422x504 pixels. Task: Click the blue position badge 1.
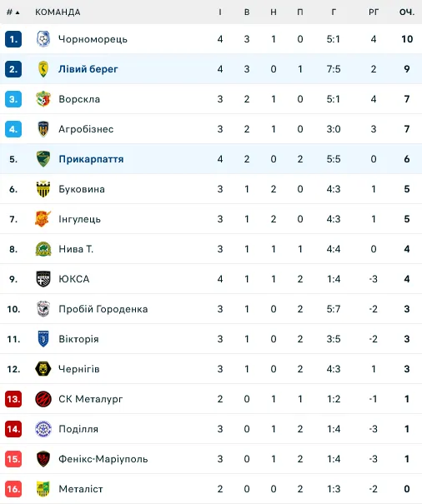[13, 39]
